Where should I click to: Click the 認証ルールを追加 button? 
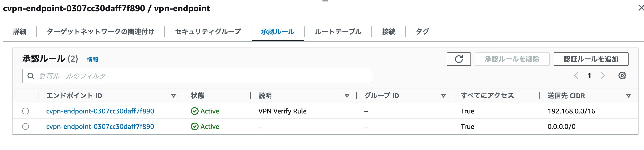click(x=591, y=59)
